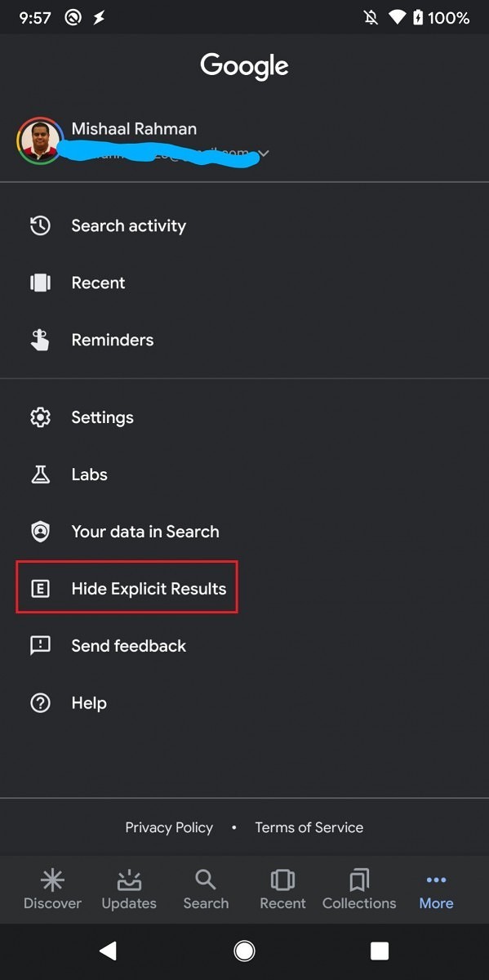The image size is (489, 980).
Task: Open the Privacy Policy link
Action: pos(169,827)
